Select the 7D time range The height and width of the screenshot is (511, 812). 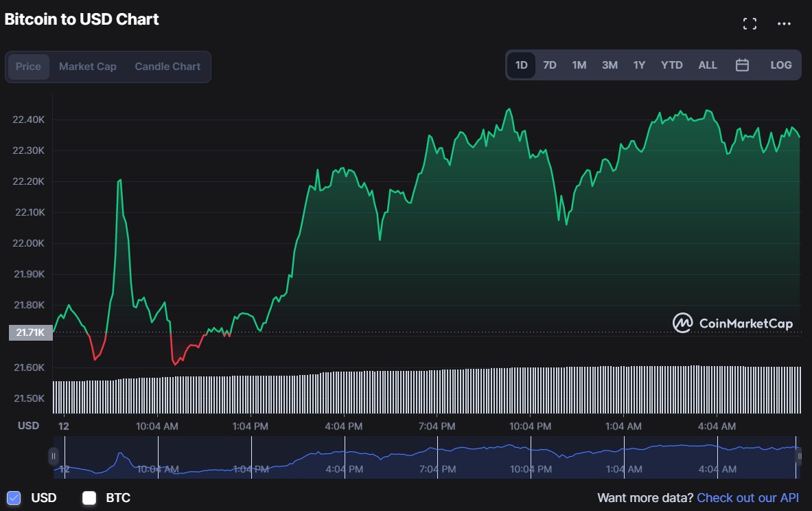coord(550,65)
